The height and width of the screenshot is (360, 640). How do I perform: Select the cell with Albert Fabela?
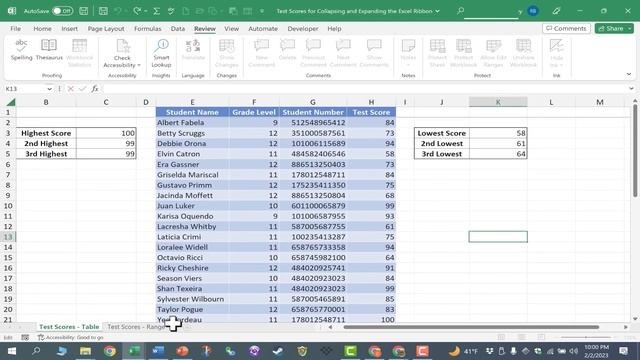[x=192, y=122]
